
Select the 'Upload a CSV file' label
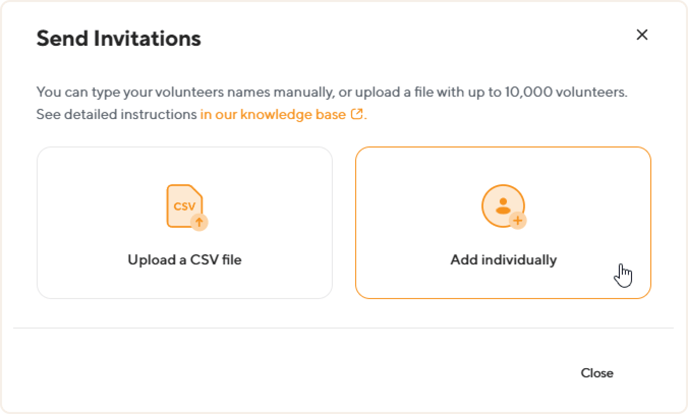coord(185,260)
